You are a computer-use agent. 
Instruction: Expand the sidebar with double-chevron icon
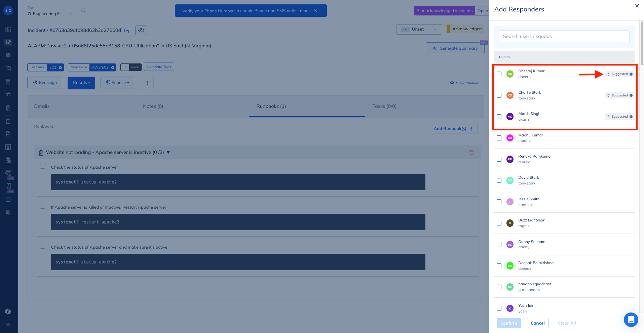(x=8, y=325)
